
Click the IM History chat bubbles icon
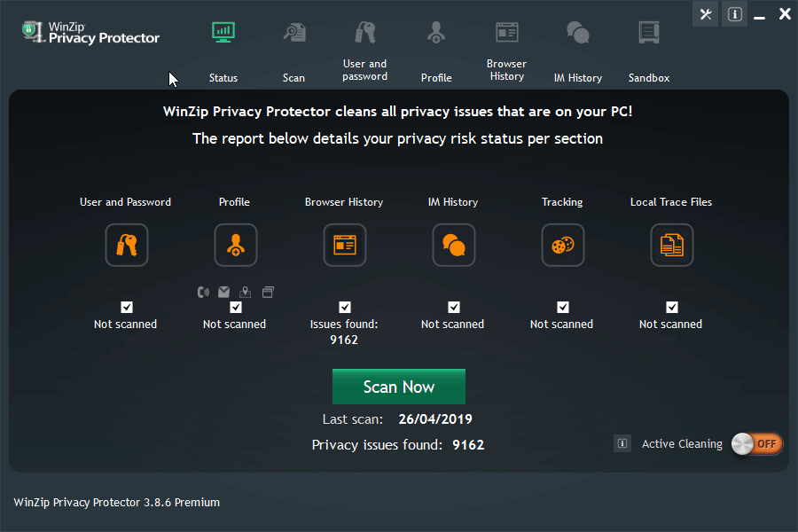pyautogui.click(x=453, y=245)
